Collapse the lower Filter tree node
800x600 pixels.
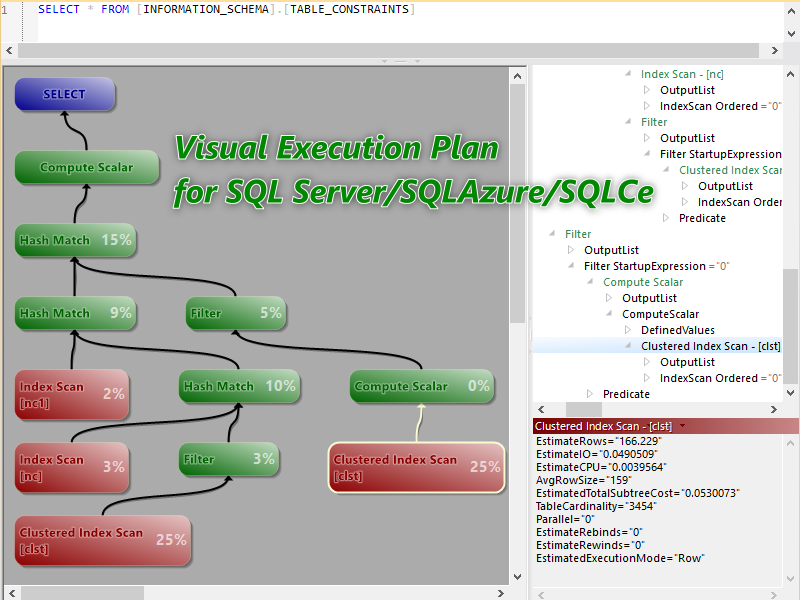552,234
